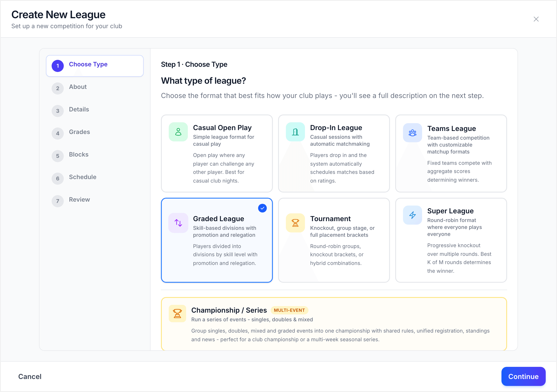The height and width of the screenshot is (392, 557).
Task: Click the Teams League group icon
Action: pos(412,133)
